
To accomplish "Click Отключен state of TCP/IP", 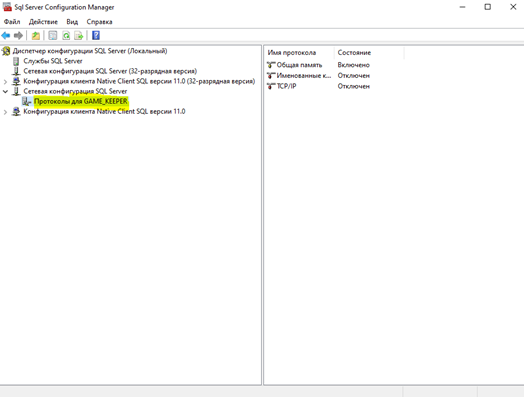I will [x=354, y=86].
